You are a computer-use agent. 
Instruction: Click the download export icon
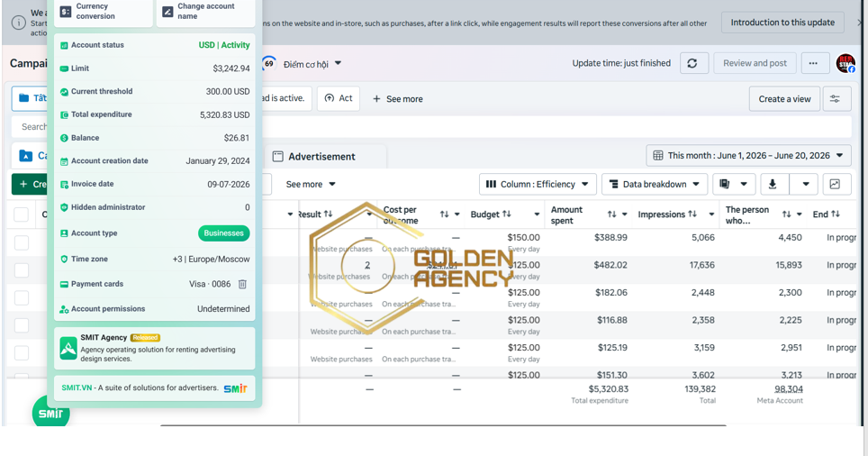pos(773,184)
